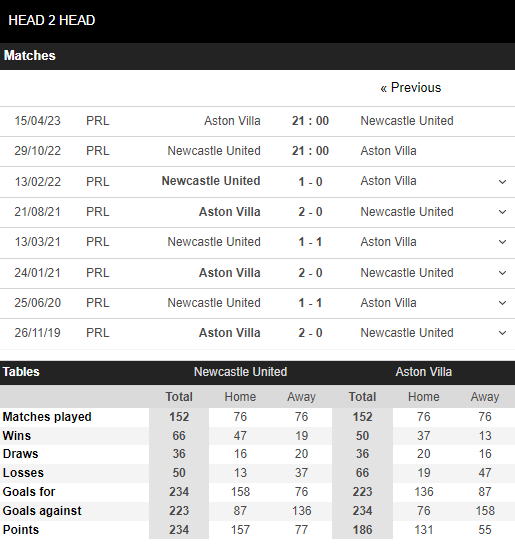Expand the 13/02/22 match details chevron
515x556 pixels.
[502, 182]
